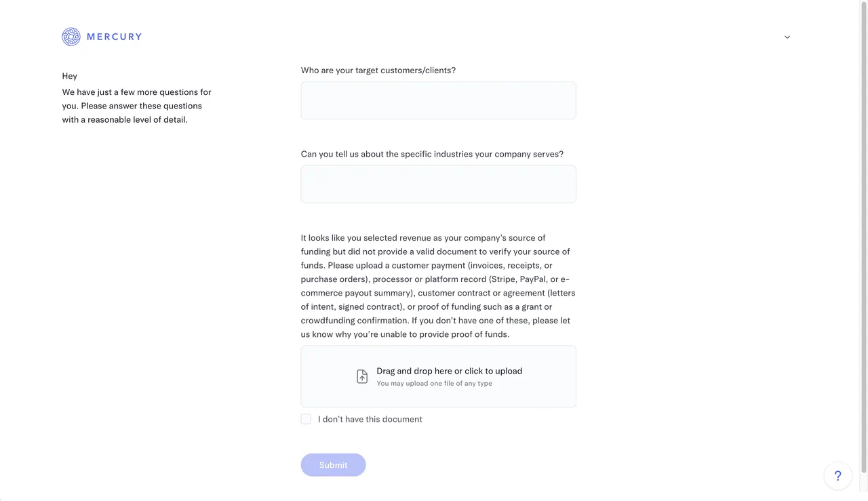Screen dimensions: 868x501
Task: Check the 'I don't have this document' checkbox
Action: click(x=306, y=419)
